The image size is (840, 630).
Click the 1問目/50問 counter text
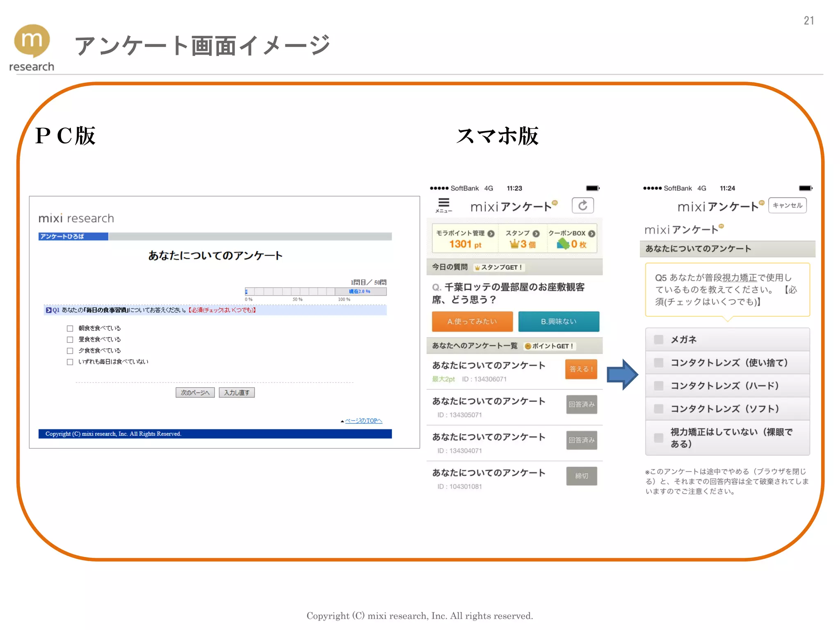[368, 282]
